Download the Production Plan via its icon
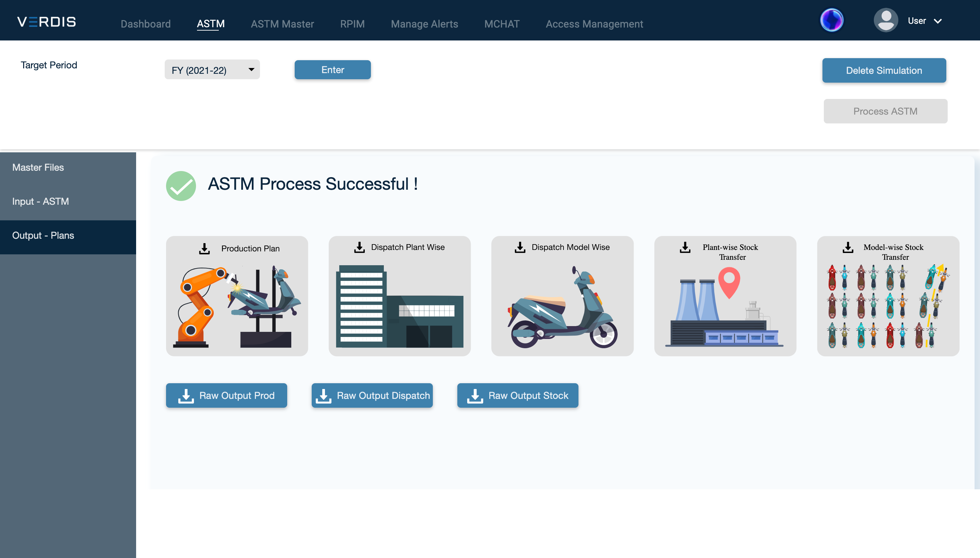 click(x=205, y=249)
